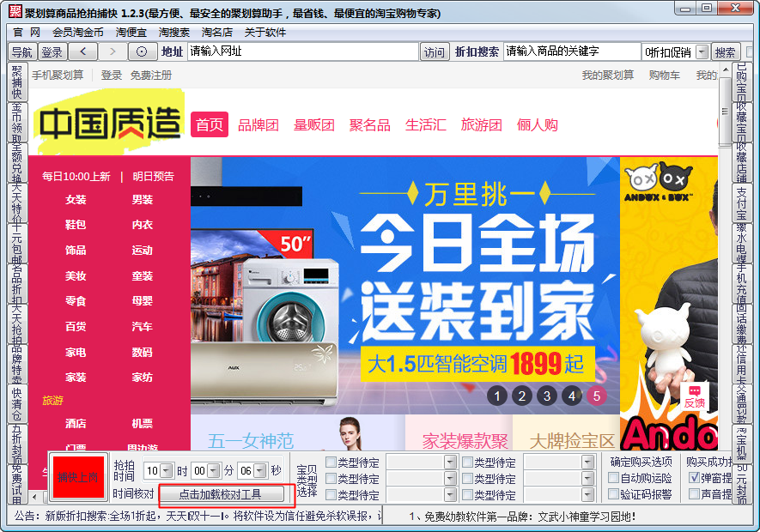Viewport: 760px width, 532px height.
Task: Open the 支付宝 right side tab
Action: tap(742, 203)
